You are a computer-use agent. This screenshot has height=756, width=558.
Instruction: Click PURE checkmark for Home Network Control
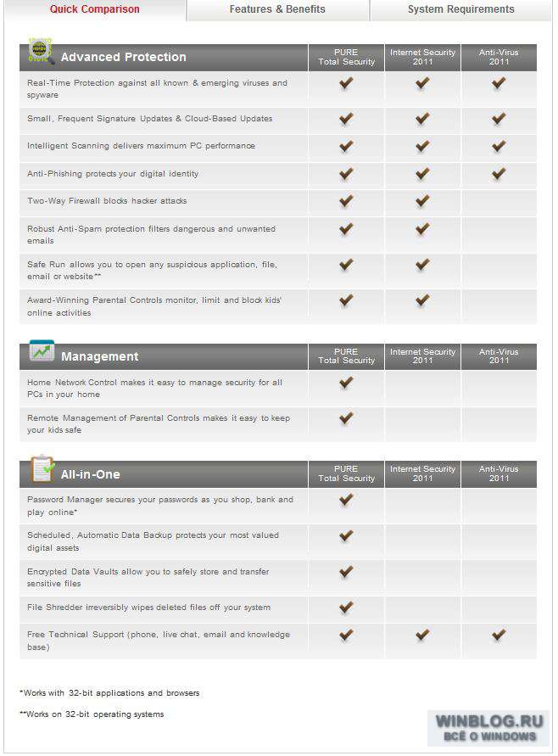coord(346,383)
